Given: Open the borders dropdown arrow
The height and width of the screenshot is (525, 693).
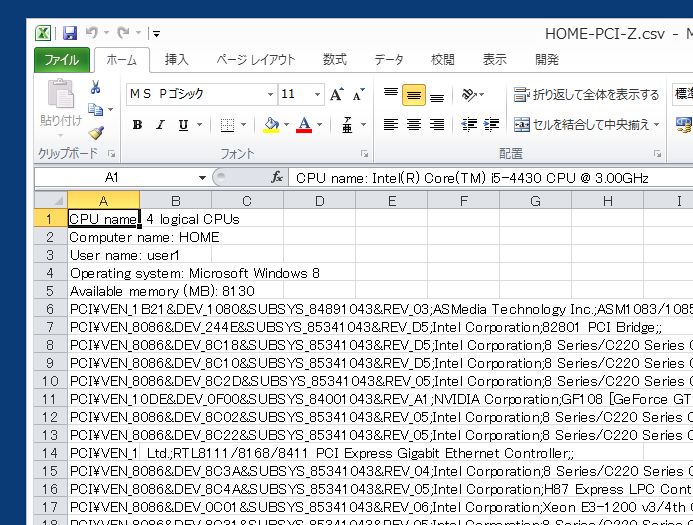Looking at the screenshot, I should (243, 125).
